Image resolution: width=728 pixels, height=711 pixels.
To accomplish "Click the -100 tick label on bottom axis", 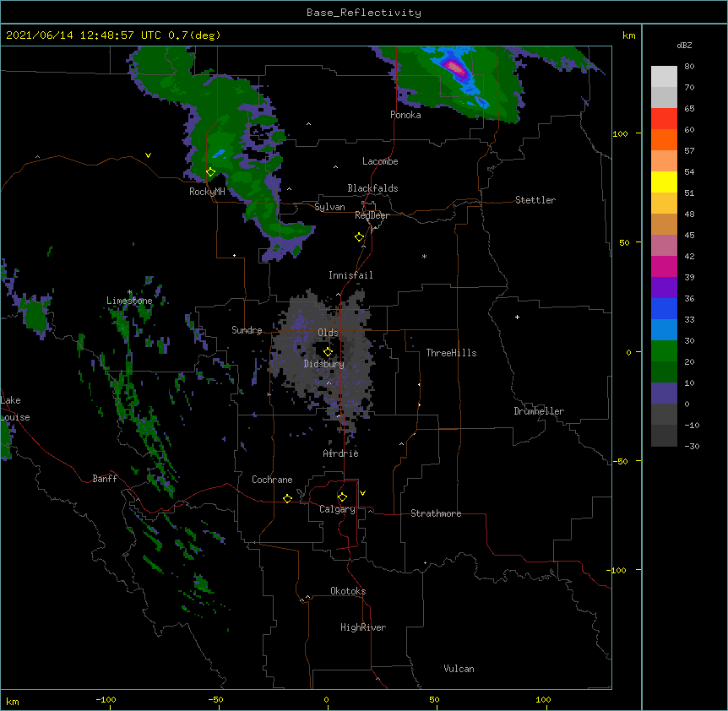I will click(x=106, y=699).
